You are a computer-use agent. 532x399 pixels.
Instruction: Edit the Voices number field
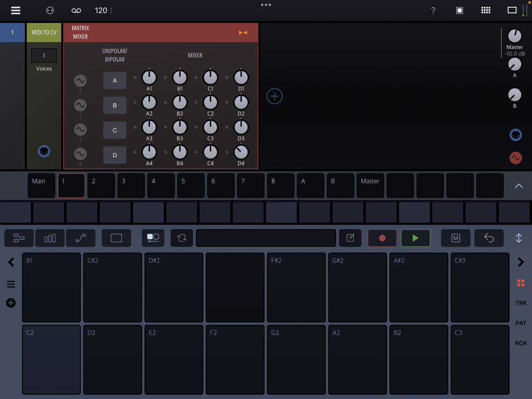click(44, 56)
